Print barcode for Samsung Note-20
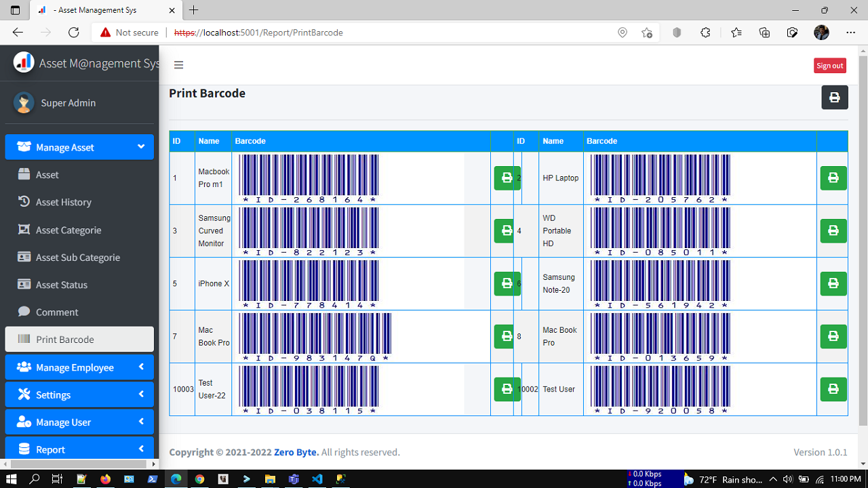 click(x=833, y=283)
